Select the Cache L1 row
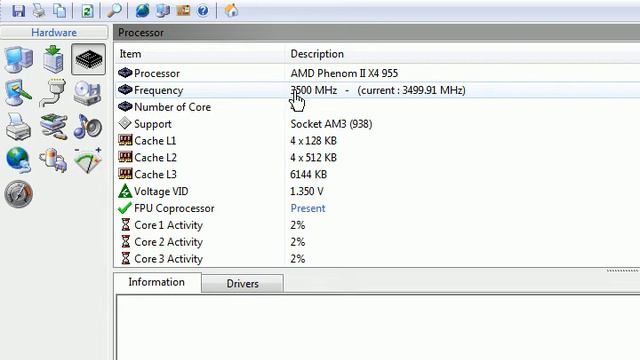Image resolution: width=640 pixels, height=360 pixels. [x=377, y=141]
